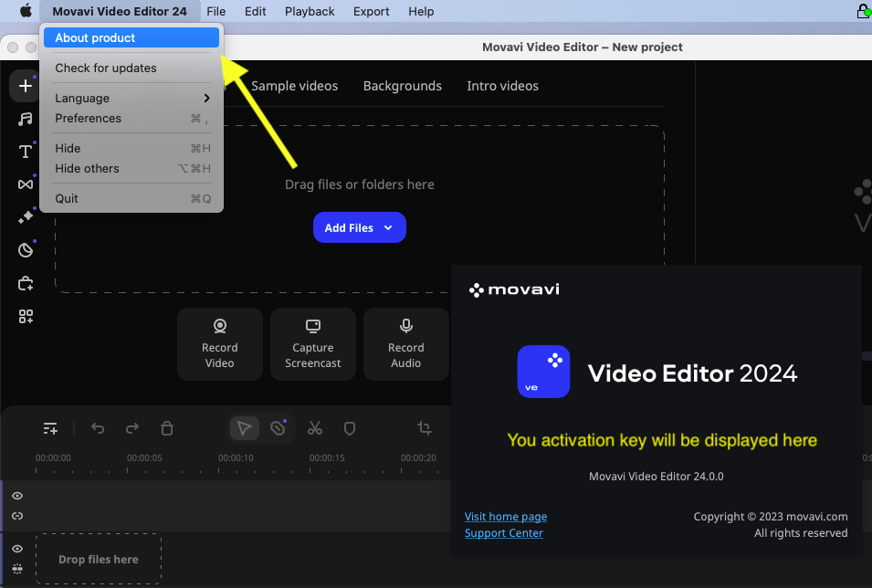Click the Drop files here area
872x588 pixels.
tap(99, 559)
